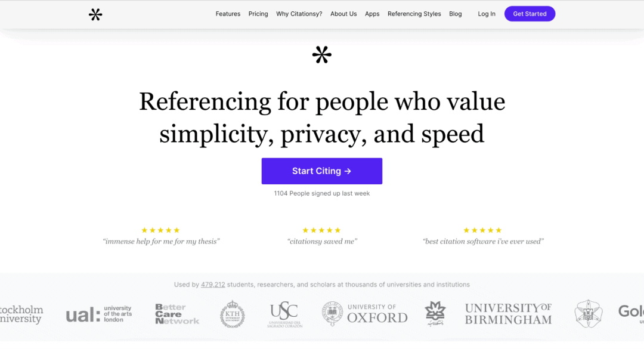Image resolution: width=644 pixels, height=349 pixels.
Task: Click the Stockholm University logo
Action: pyautogui.click(x=21, y=314)
